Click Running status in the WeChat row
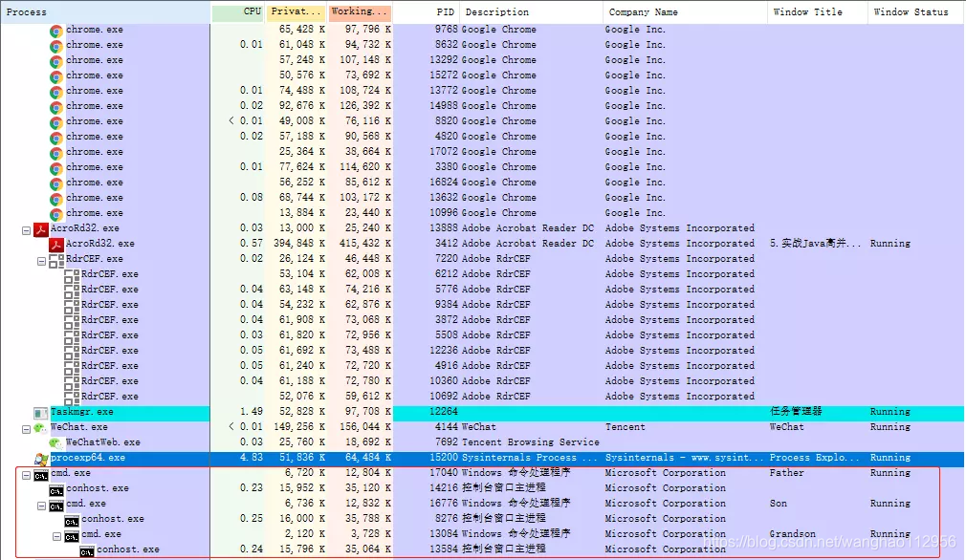This screenshot has height=560, width=966. [890, 427]
